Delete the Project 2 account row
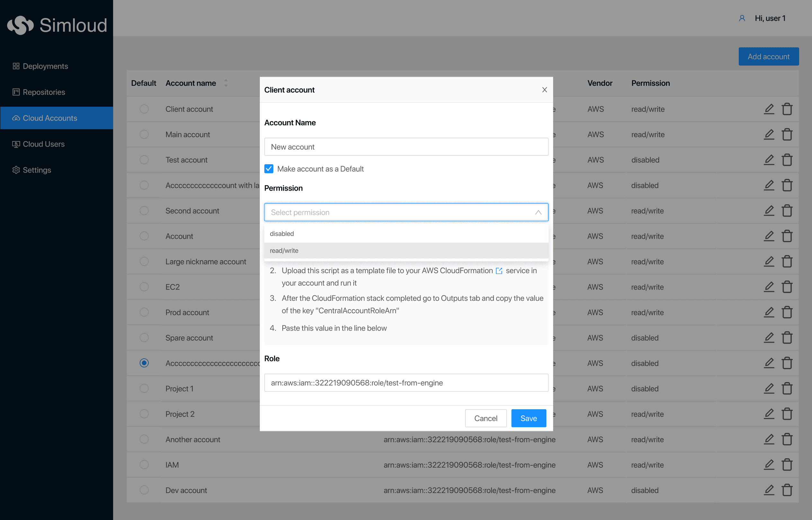Screen dimensions: 812x520 pyautogui.click(x=787, y=414)
